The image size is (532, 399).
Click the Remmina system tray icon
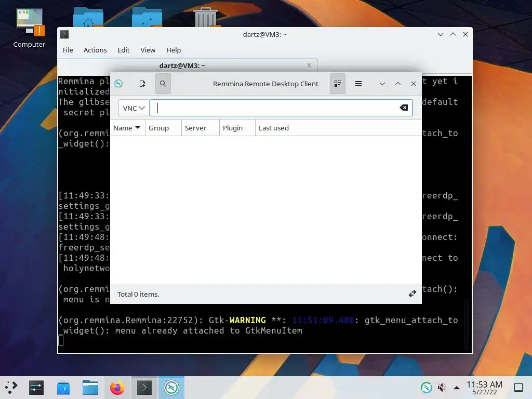(427, 387)
